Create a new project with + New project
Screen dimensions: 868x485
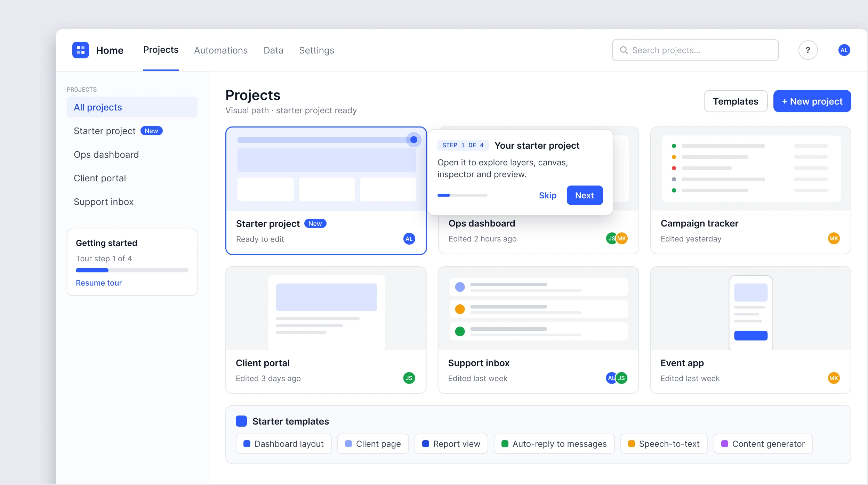(x=812, y=101)
